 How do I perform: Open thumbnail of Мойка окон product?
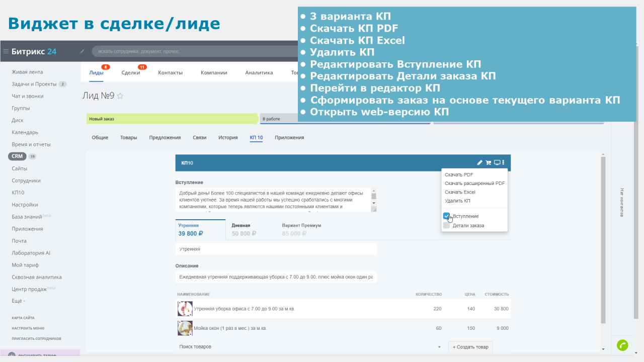coord(185,328)
